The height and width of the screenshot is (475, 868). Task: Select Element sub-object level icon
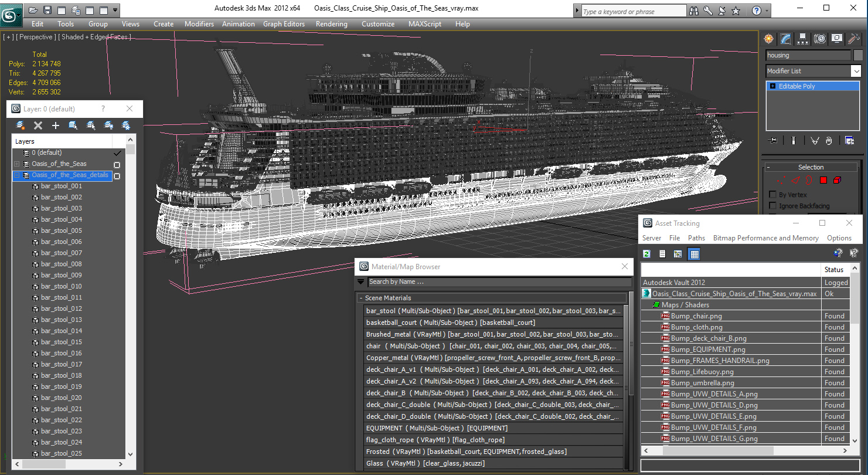click(x=837, y=181)
